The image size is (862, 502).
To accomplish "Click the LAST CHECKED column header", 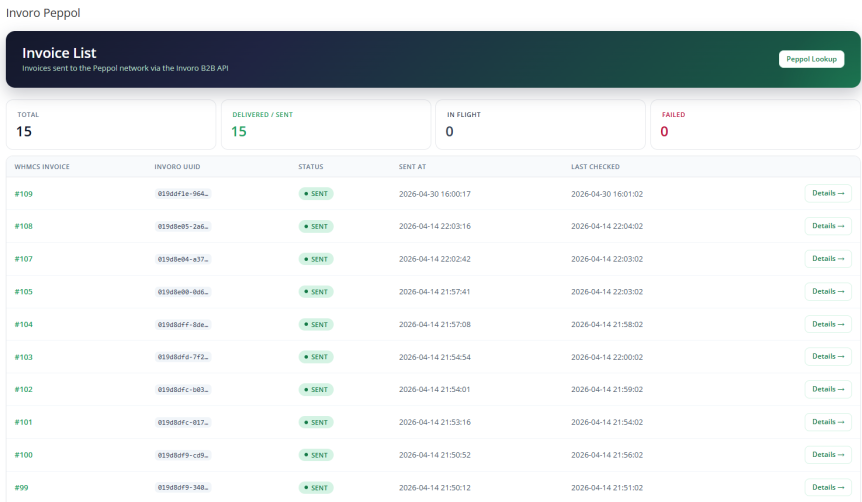I will tap(595, 167).
